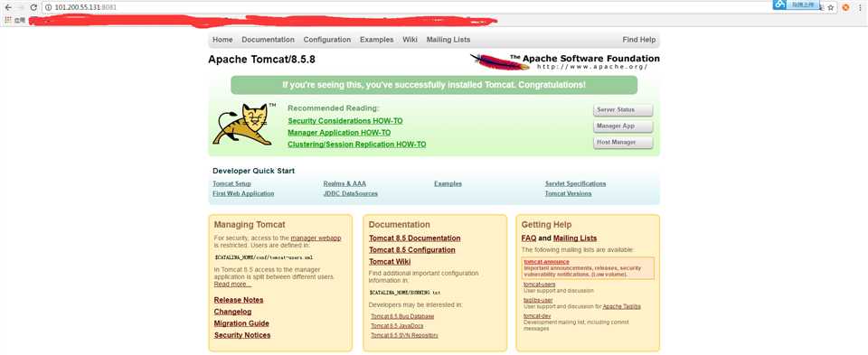Click the orange browser extension icon
This screenshot has height=355, width=868.
845,8
